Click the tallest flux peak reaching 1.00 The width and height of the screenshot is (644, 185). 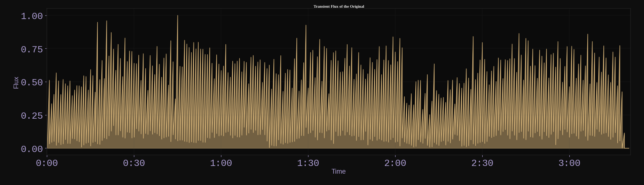177,16
